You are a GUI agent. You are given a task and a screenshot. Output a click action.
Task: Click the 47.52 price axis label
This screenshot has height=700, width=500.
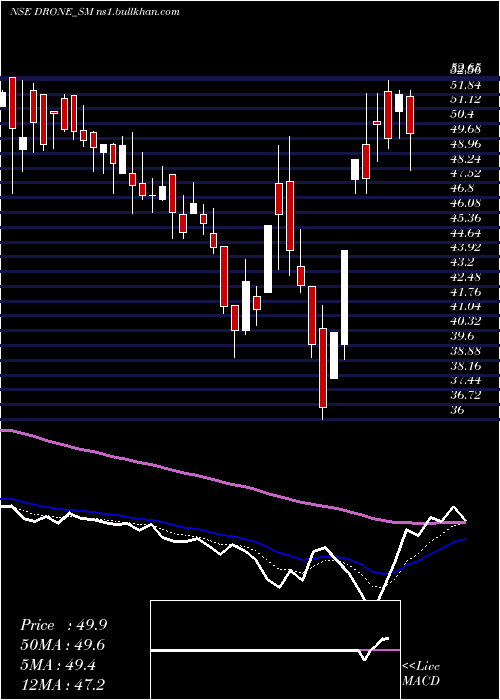coord(466,174)
